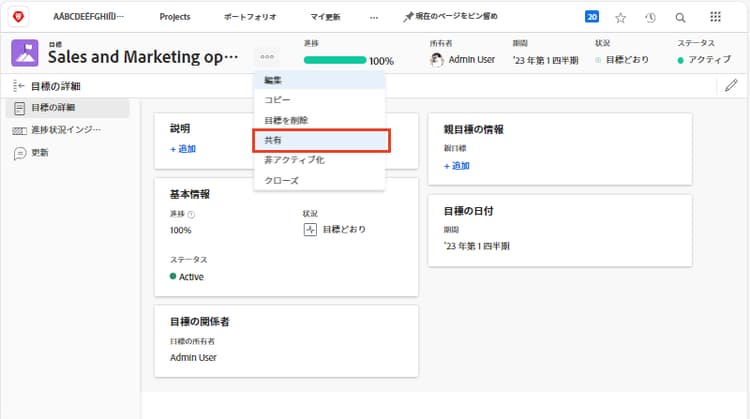The image size is (750, 419).
Task: Select 非アクティブ化 from the menu
Action: [x=319, y=160]
